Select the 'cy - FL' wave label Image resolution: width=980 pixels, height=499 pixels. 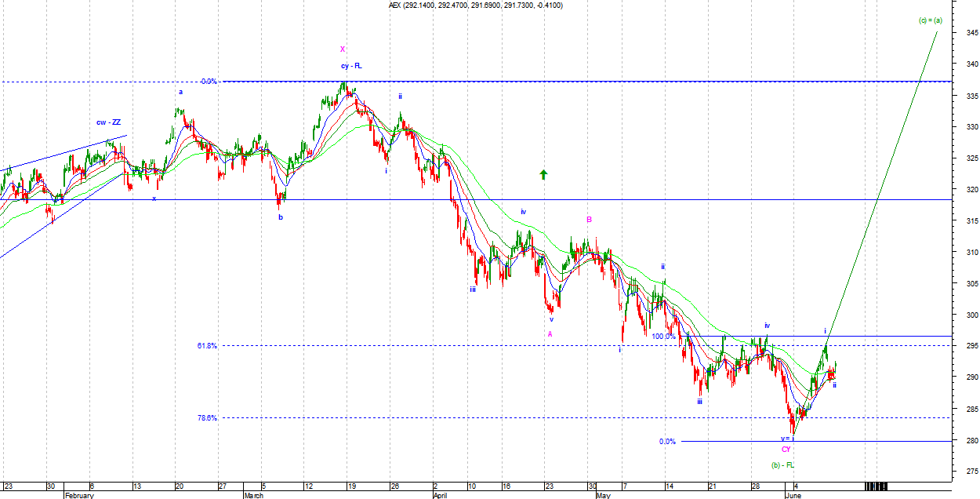click(350, 66)
